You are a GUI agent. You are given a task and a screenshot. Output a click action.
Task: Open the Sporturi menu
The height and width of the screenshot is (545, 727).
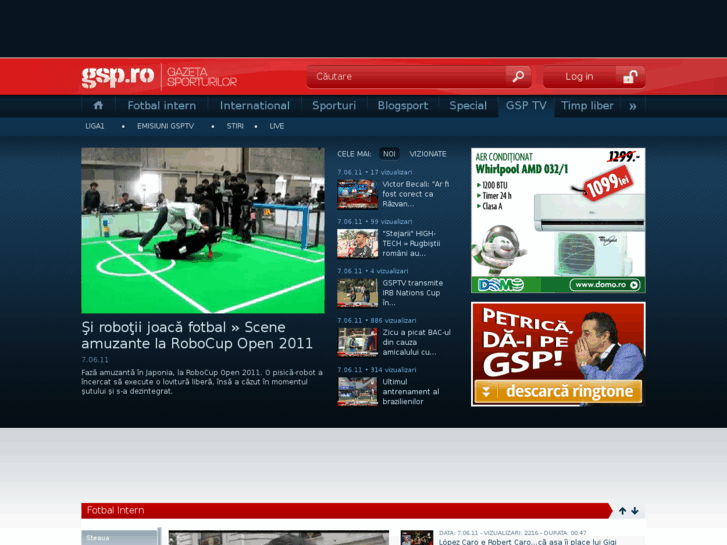pos(334,106)
